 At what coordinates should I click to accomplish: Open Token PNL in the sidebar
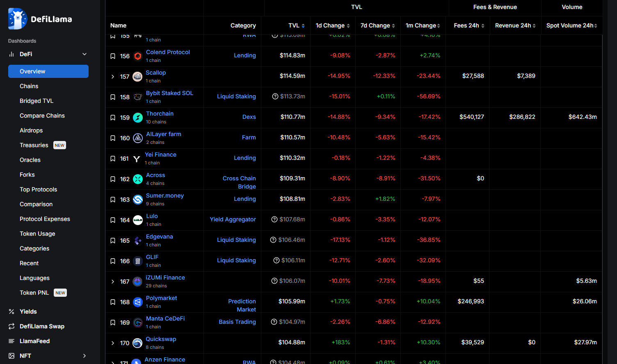pyautogui.click(x=34, y=293)
